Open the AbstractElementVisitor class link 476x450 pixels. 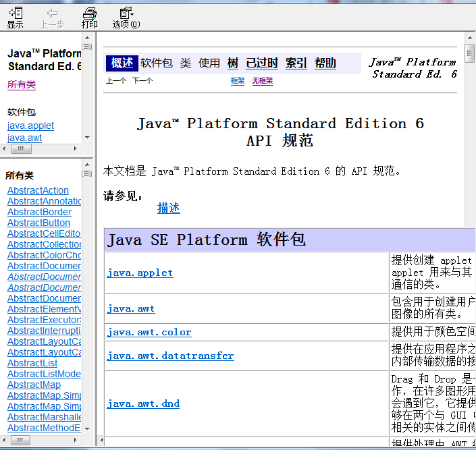(44, 309)
